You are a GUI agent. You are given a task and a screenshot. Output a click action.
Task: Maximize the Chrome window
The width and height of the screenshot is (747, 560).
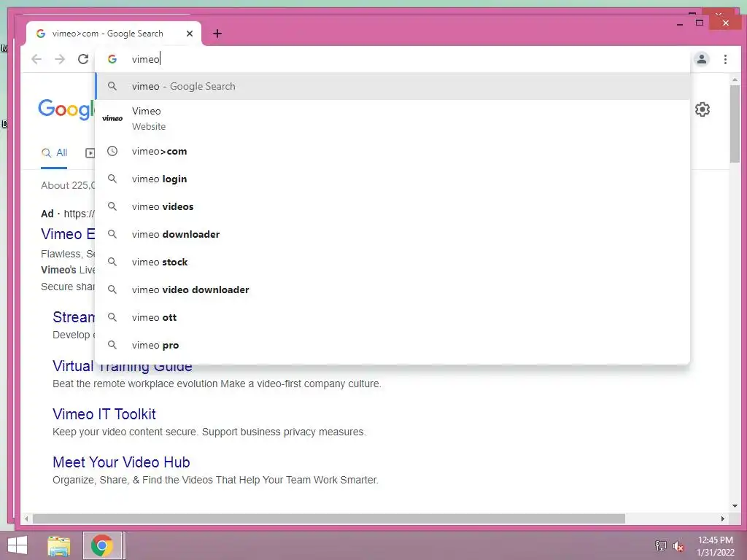(x=700, y=23)
